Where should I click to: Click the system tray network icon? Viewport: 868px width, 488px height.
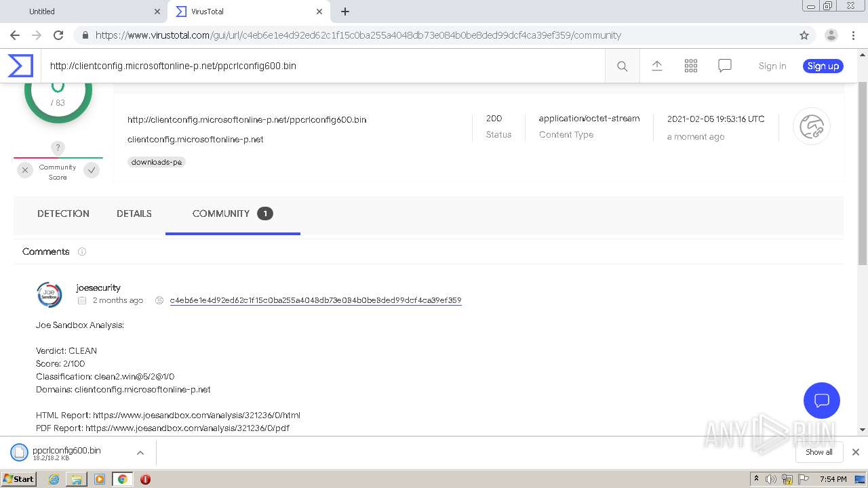[x=787, y=479]
